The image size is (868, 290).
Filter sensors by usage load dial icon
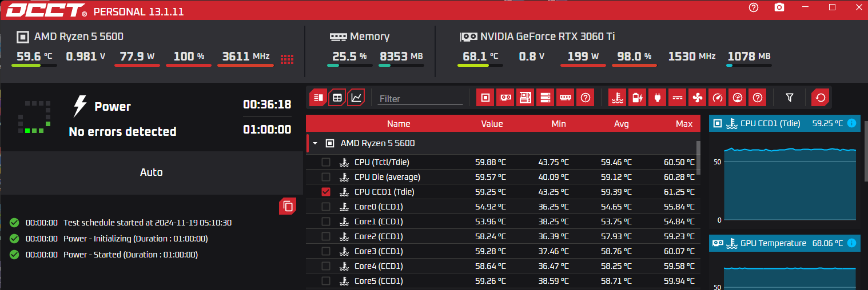coord(737,98)
